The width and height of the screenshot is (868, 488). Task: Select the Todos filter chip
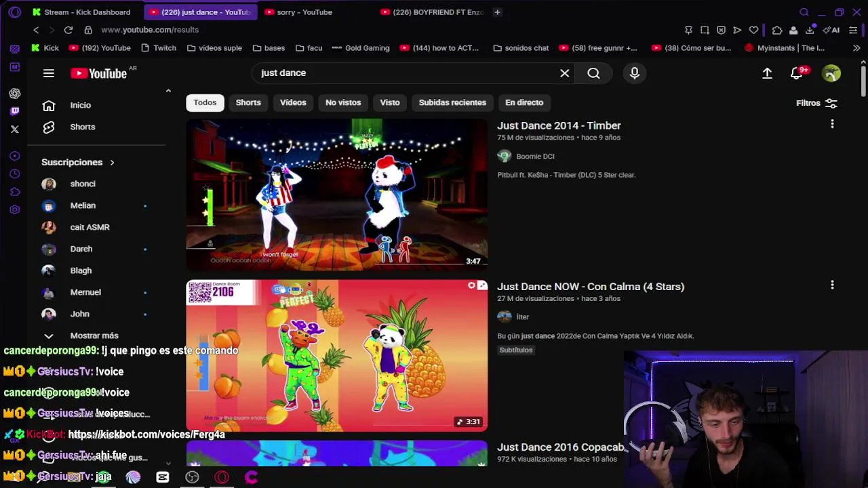coord(205,102)
